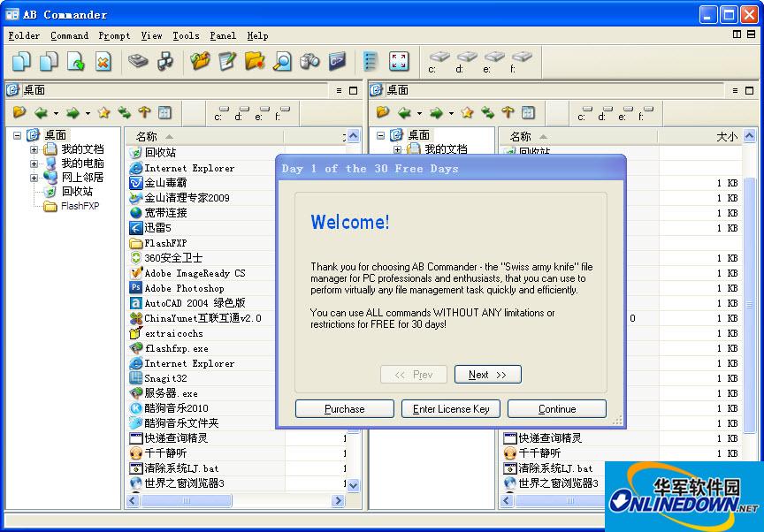The width and height of the screenshot is (764, 532).
Task: Expand 我的电脑 in left tree
Action: [34, 163]
